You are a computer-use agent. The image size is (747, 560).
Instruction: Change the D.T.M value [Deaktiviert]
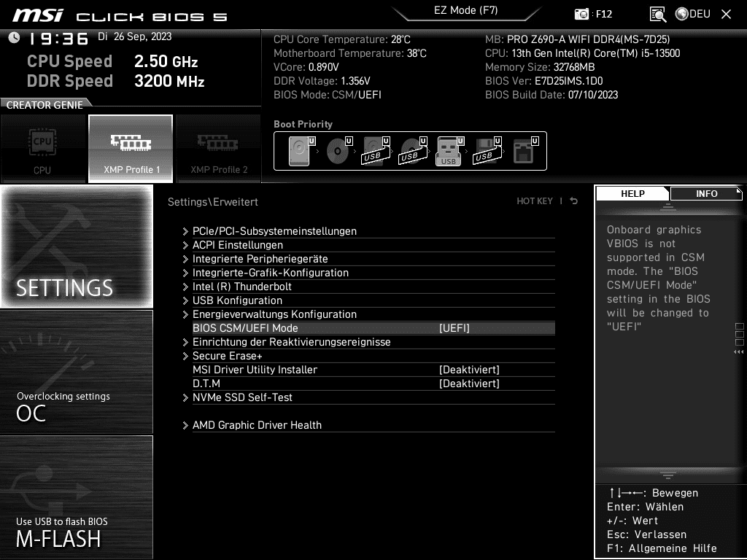(x=469, y=384)
